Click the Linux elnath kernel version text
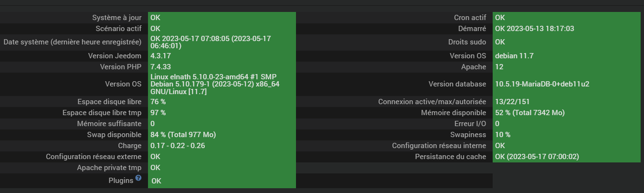 pos(214,84)
